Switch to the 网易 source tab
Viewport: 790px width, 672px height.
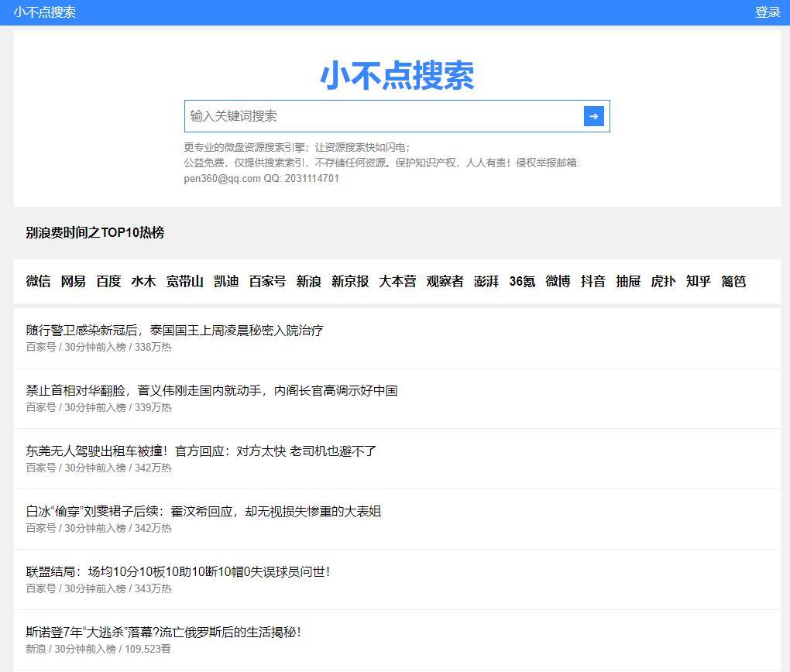coord(74,281)
